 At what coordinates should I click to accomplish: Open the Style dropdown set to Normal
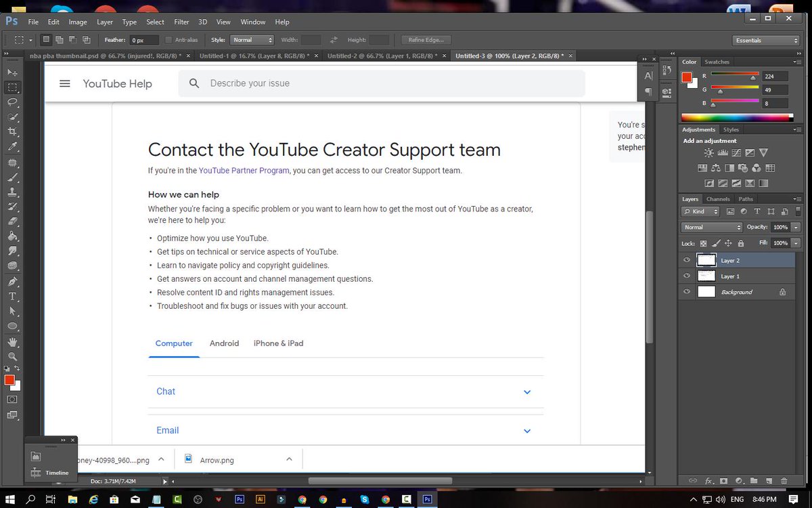pyautogui.click(x=252, y=40)
